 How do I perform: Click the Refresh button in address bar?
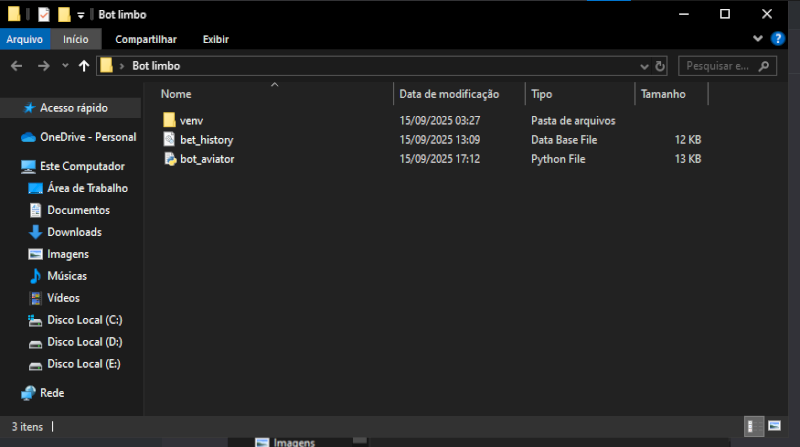(x=660, y=66)
